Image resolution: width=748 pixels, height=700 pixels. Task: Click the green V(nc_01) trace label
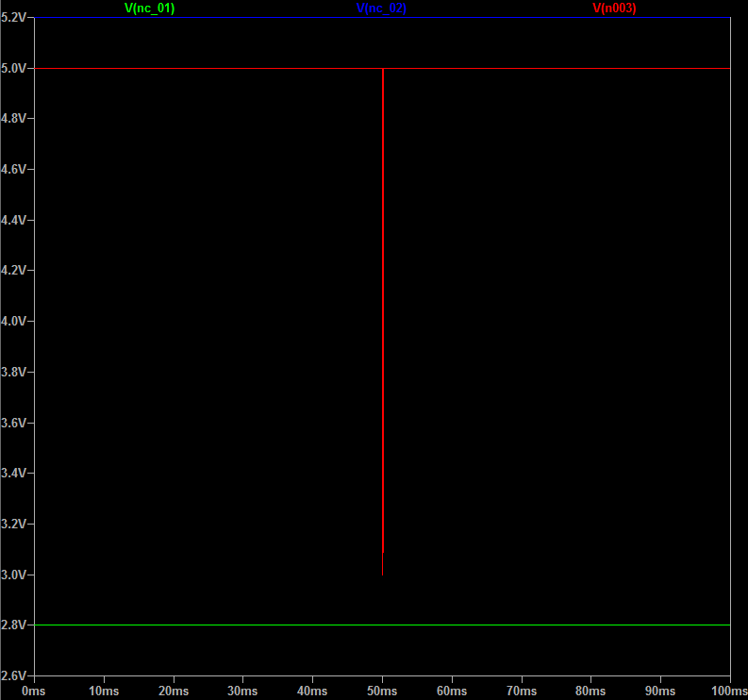pyautogui.click(x=149, y=8)
